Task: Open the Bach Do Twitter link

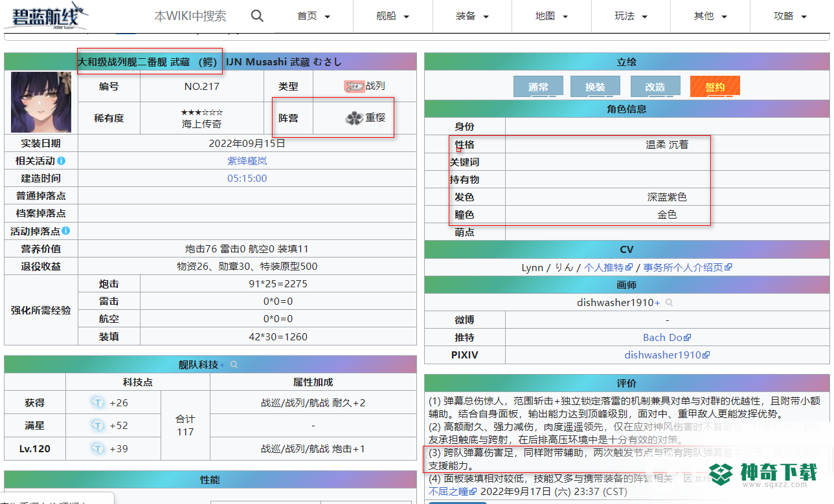Action: point(663,337)
